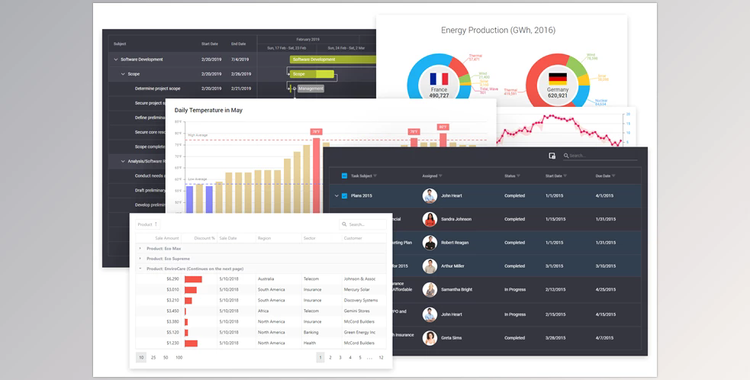Set page size to 25 rows
Screen dimensions: 750x380
153,358
